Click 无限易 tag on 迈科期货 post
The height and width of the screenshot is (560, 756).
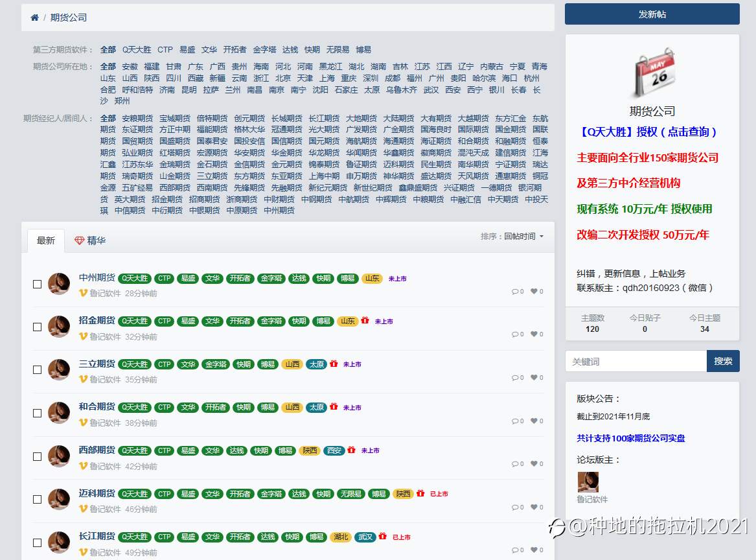click(x=351, y=494)
